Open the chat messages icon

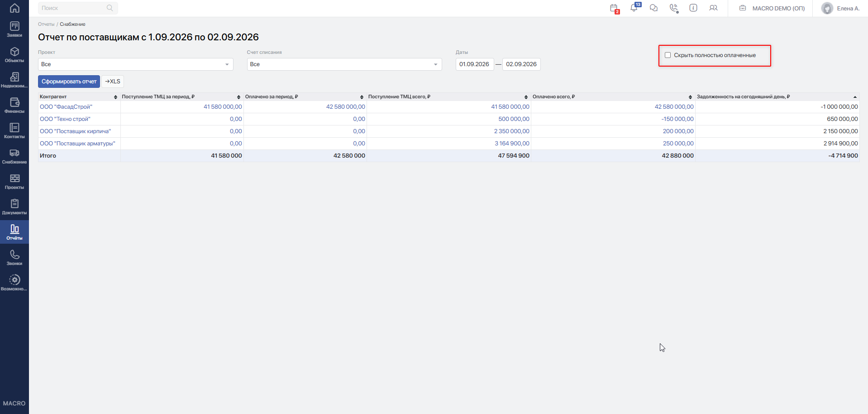point(653,8)
